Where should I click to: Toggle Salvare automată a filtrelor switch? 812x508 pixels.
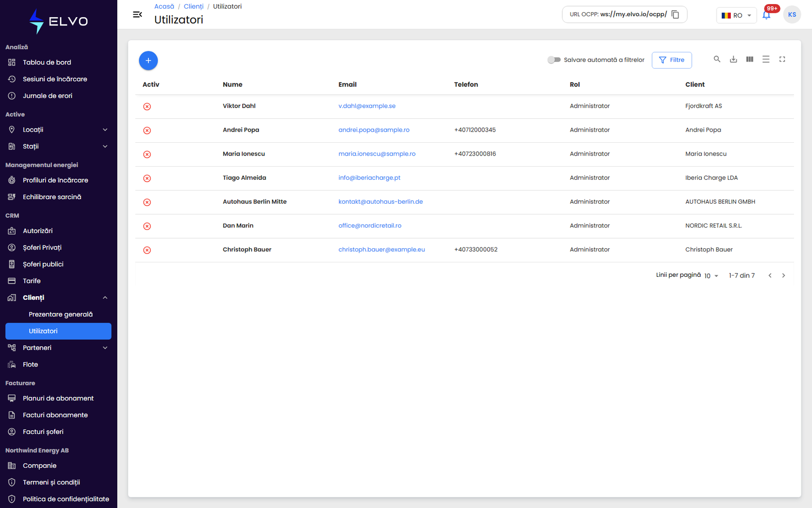pyautogui.click(x=554, y=60)
